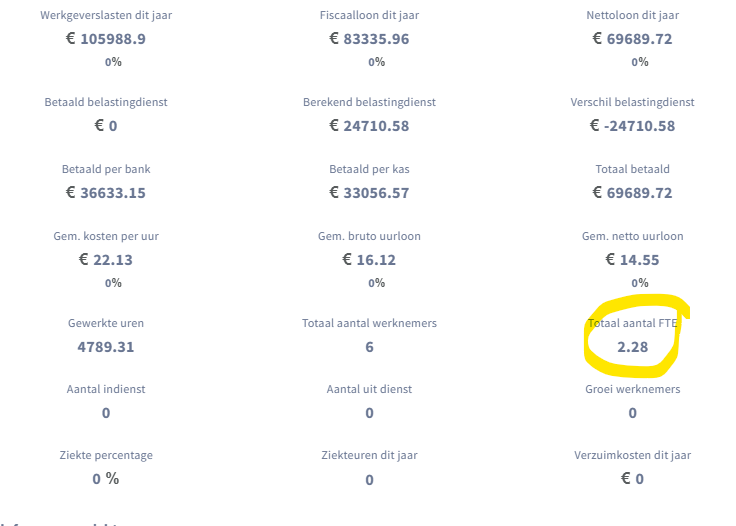Select the Aantal indienst label

point(106,389)
